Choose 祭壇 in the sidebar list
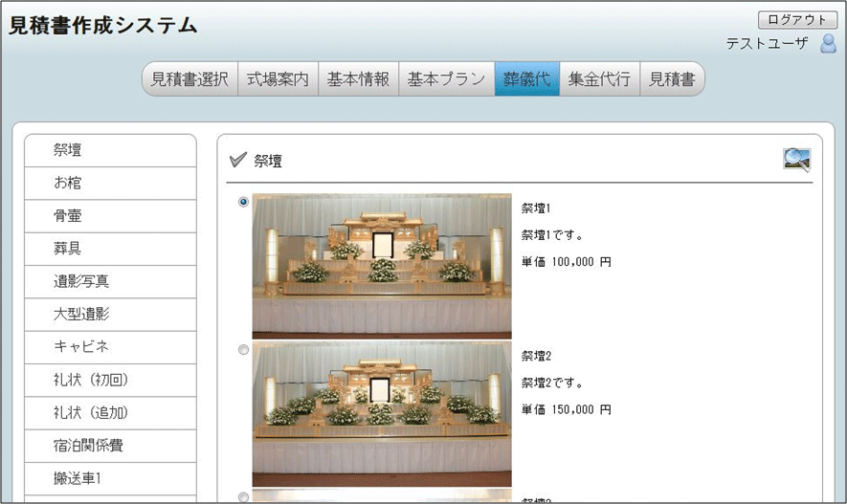This screenshot has width=847, height=504. pos(110,150)
